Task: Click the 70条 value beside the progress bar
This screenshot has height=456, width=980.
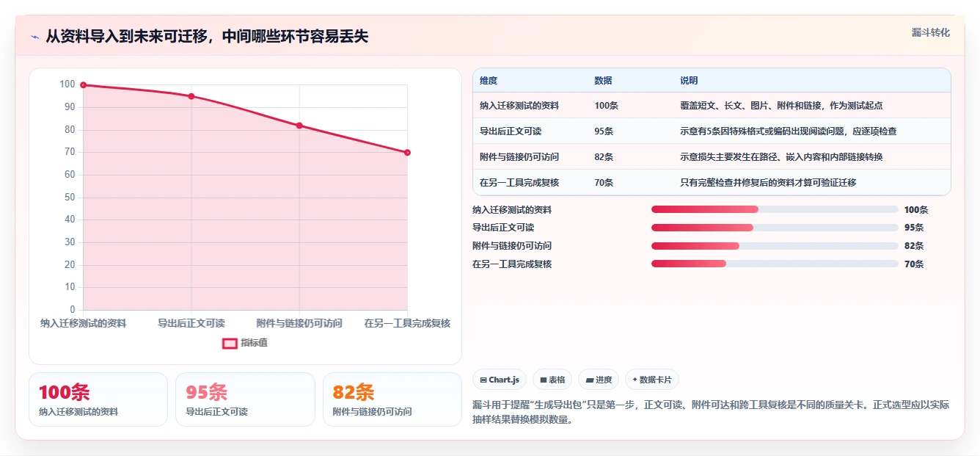Action: coord(914,264)
